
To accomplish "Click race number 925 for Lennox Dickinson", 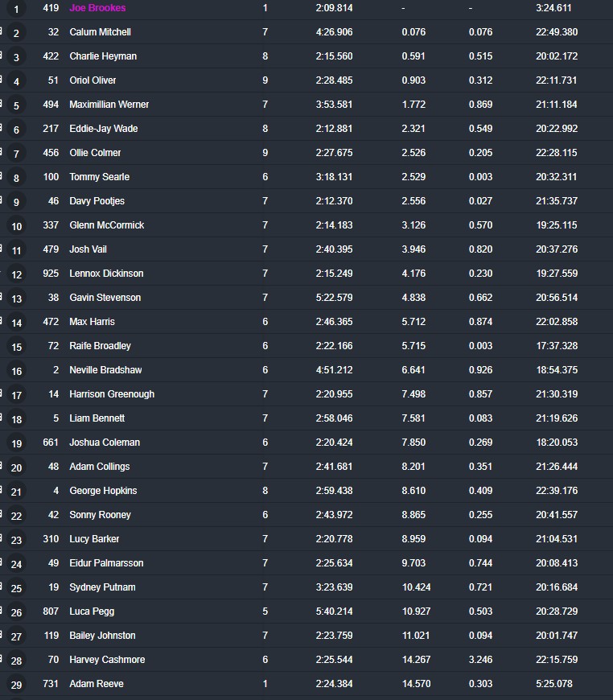I will [51, 274].
